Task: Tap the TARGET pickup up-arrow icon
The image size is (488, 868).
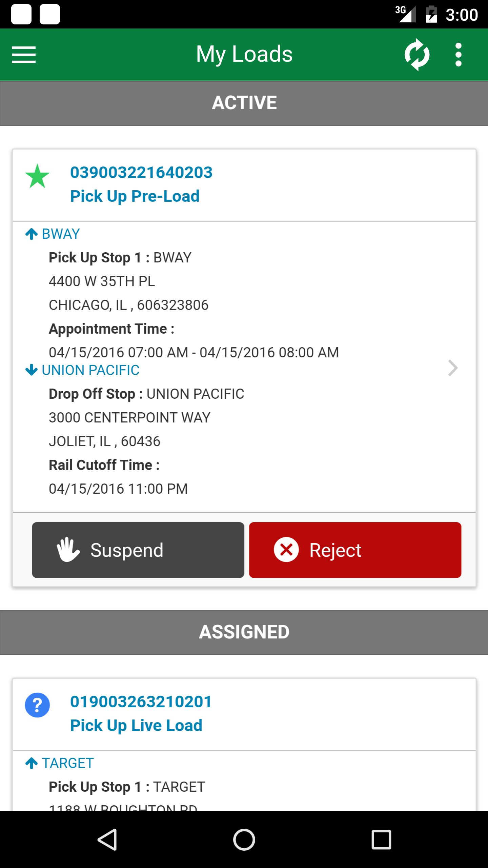Action: [x=32, y=763]
